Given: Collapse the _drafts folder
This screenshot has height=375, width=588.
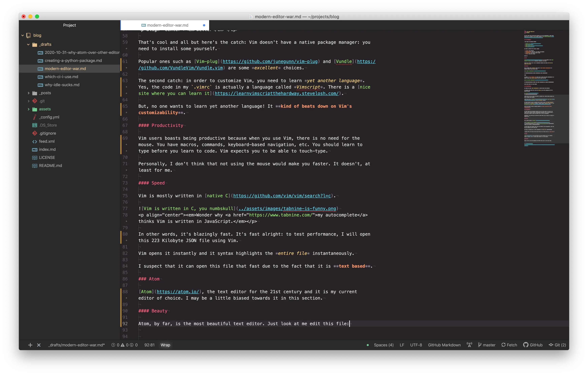Looking at the screenshot, I should pyautogui.click(x=29, y=44).
